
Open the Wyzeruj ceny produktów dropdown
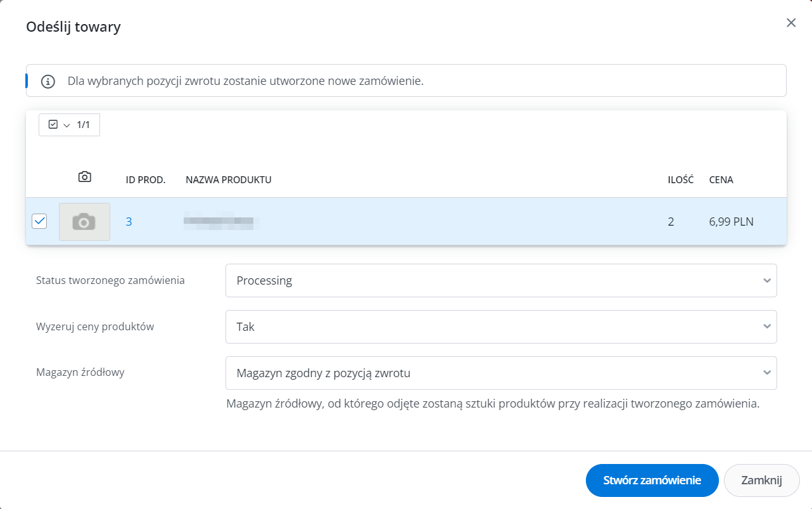501,327
